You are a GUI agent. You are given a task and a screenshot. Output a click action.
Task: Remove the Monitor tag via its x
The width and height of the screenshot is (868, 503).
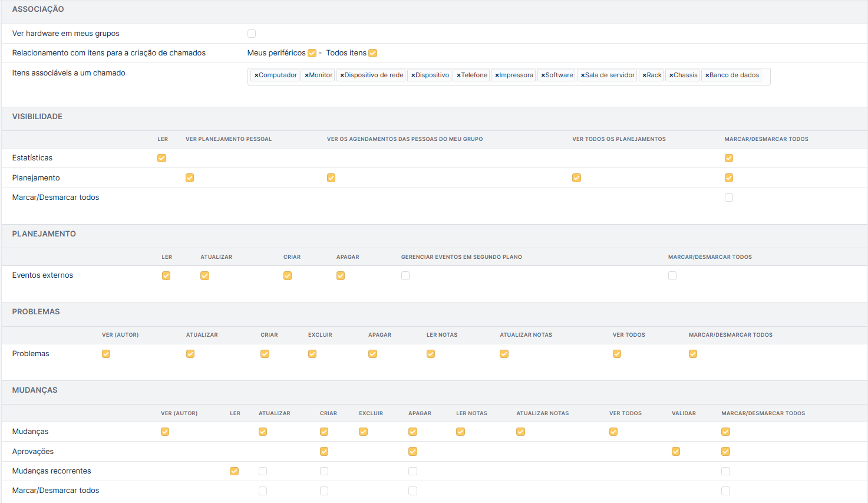306,75
